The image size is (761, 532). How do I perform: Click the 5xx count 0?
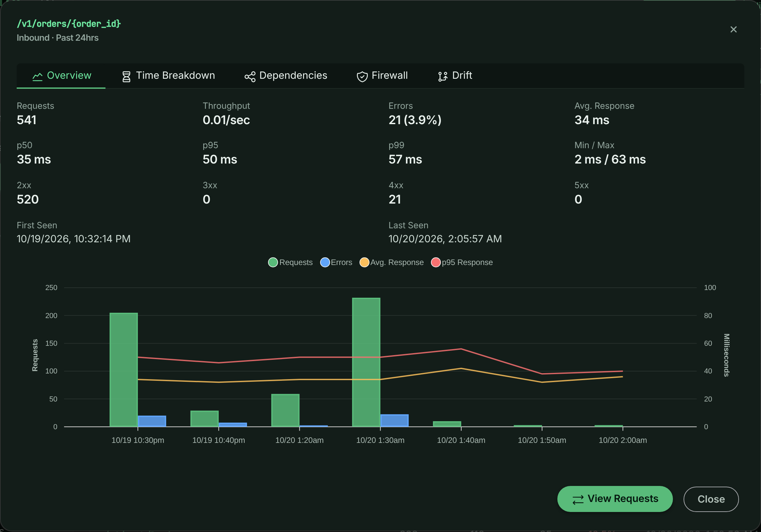(x=578, y=199)
